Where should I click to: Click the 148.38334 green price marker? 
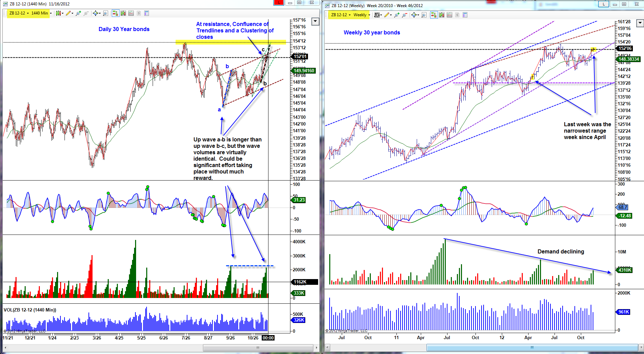(x=628, y=59)
